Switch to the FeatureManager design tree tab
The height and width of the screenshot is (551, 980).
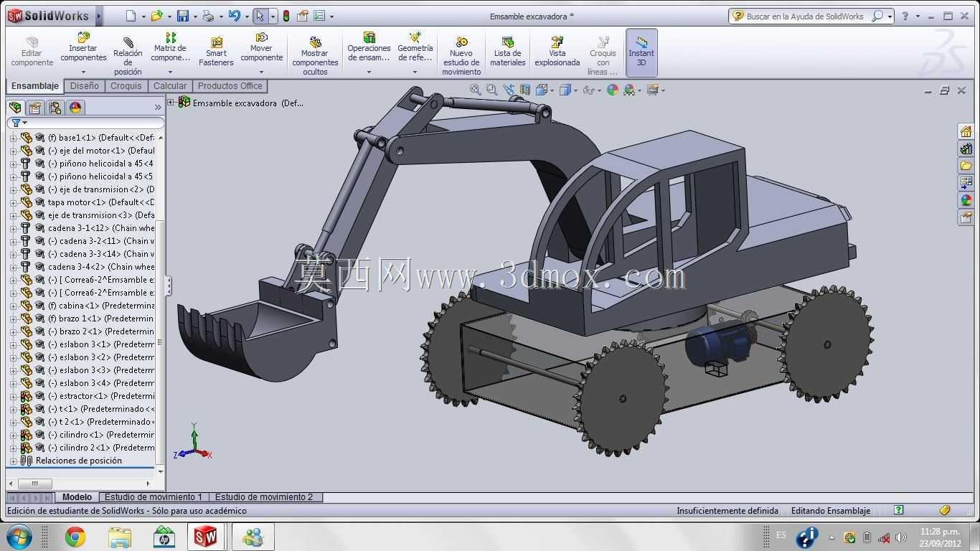15,108
